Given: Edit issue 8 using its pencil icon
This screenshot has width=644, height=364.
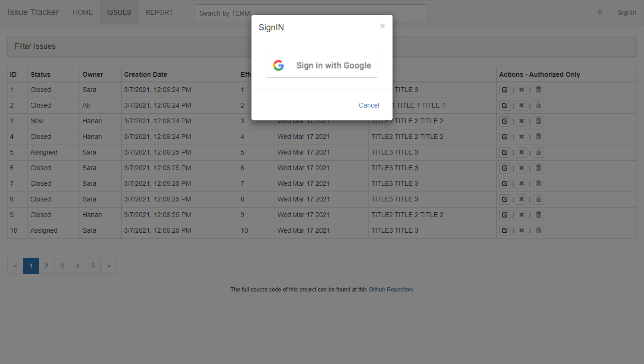Looking at the screenshot, I should 505,199.
